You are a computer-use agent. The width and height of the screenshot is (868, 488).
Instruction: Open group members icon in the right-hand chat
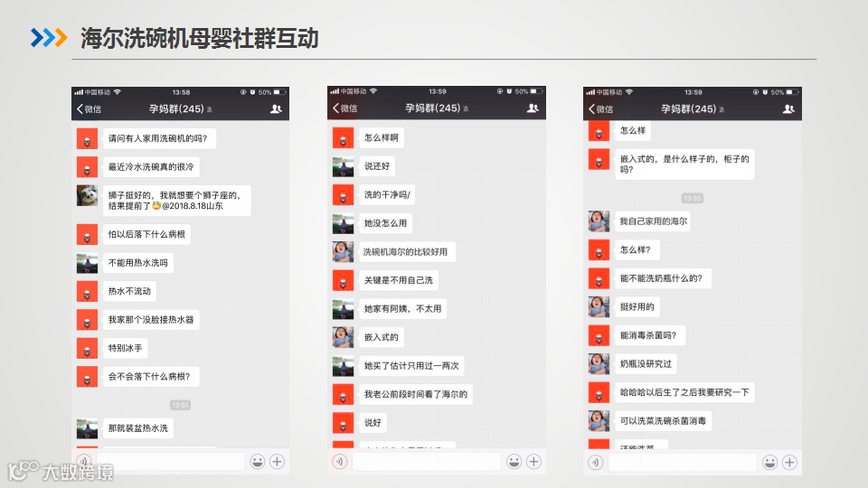coord(788,109)
